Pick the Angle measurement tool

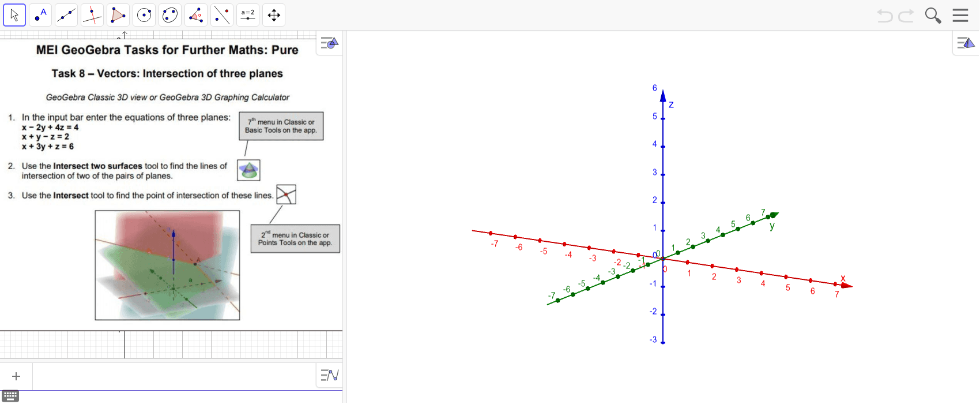[196, 15]
